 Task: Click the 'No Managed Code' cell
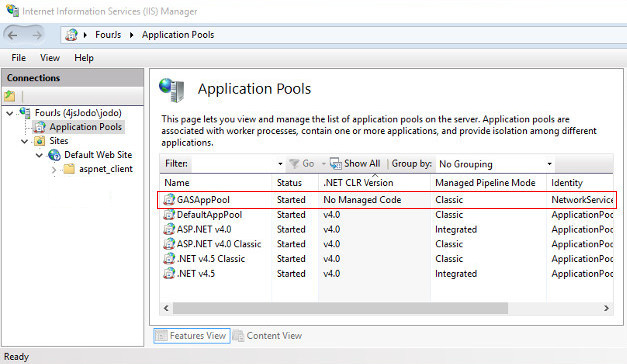tap(362, 200)
